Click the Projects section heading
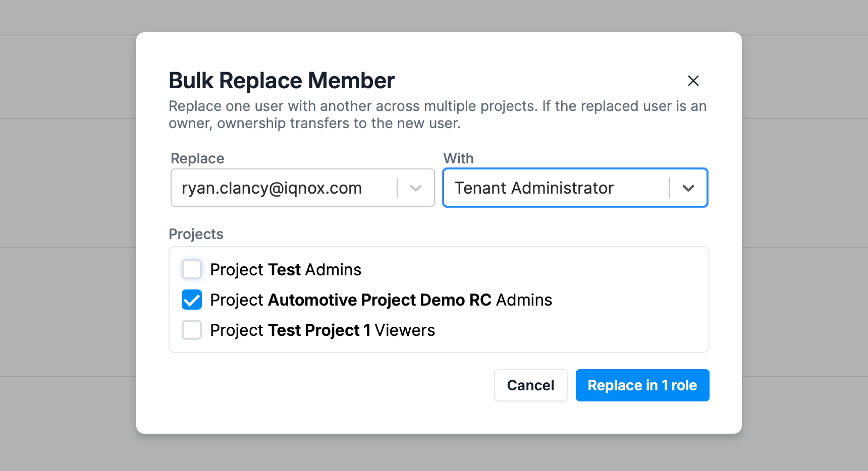Screen dimensions: 868x471 pyautogui.click(x=196, y=234)
